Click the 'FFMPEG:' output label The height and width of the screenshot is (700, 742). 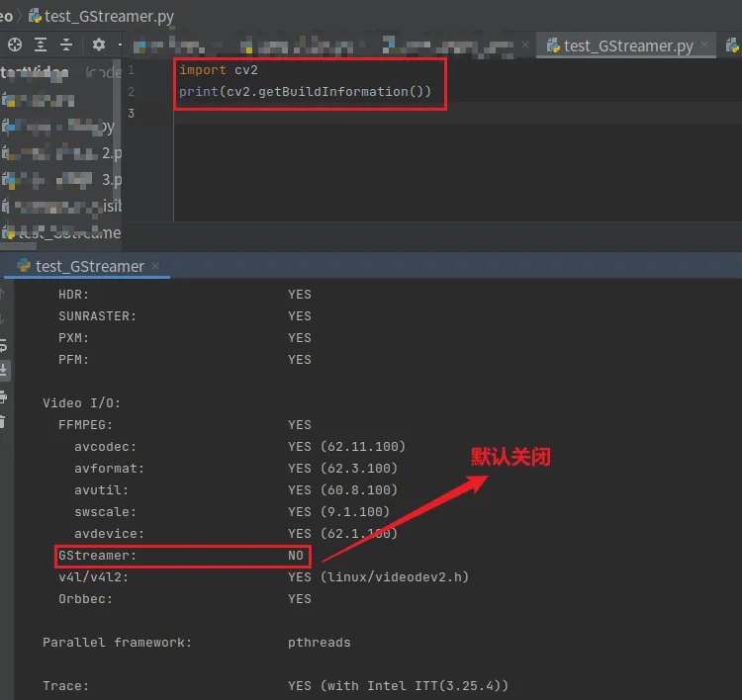click(x=86, y=425)
